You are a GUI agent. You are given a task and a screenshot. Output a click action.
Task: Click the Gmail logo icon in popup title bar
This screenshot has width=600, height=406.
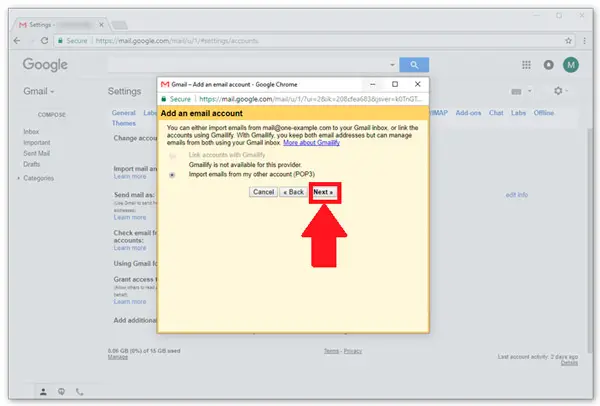coord(165,84)
